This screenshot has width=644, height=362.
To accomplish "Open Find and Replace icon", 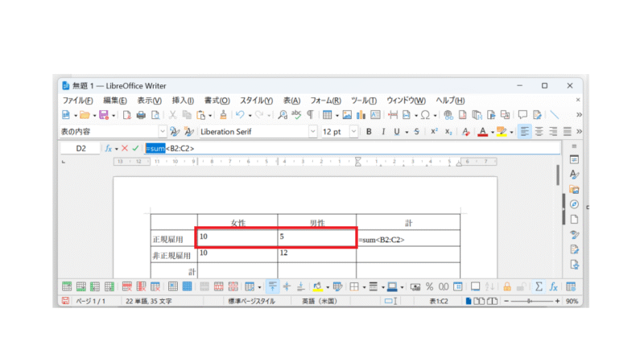I will (x=283, y=115).
